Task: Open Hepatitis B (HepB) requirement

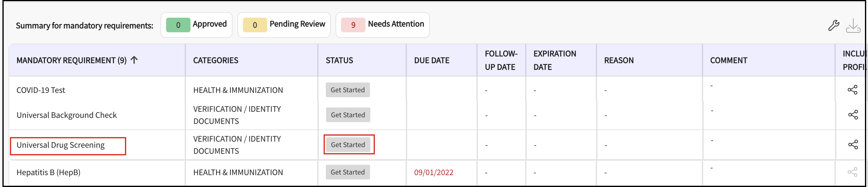Action: 48,172
